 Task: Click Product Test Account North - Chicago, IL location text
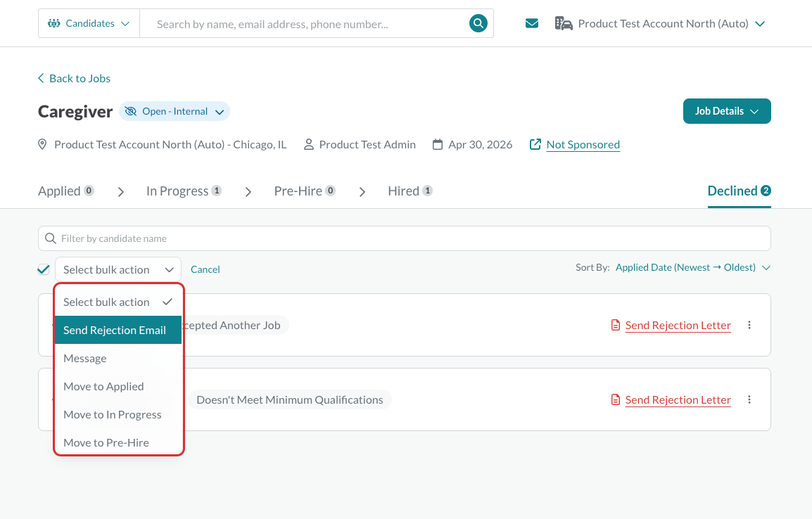click(x=170, y=144)
